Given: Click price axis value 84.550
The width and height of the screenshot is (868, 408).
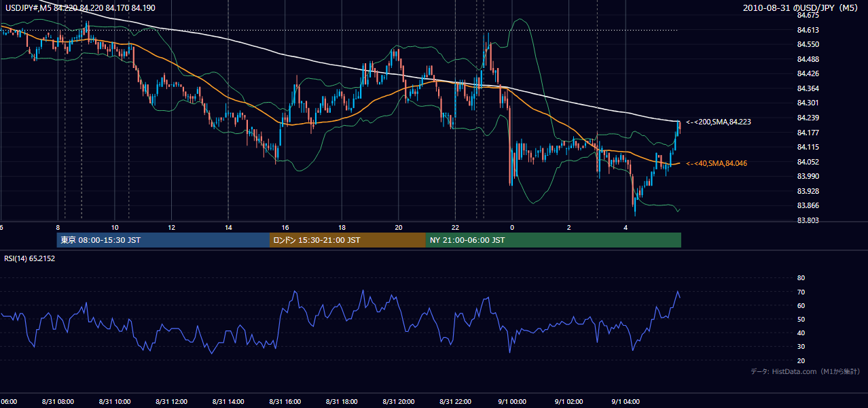Looking at the screenshot, I should point(808,44).
